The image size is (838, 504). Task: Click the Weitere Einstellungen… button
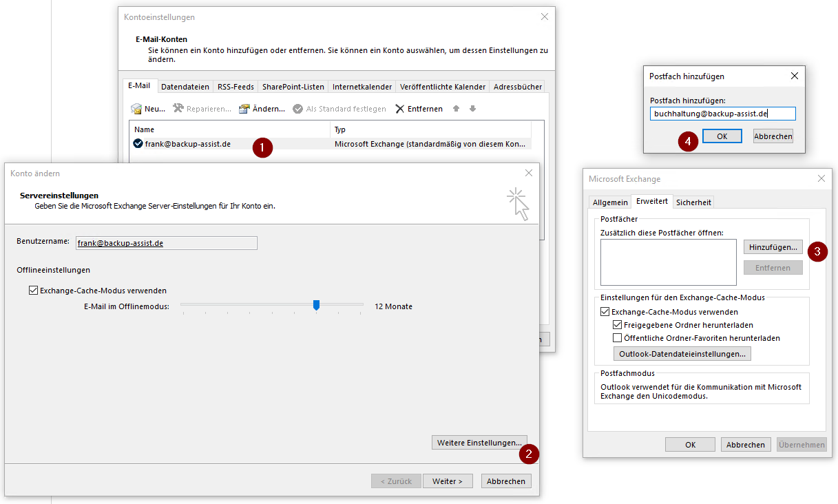tap(479, 443)
